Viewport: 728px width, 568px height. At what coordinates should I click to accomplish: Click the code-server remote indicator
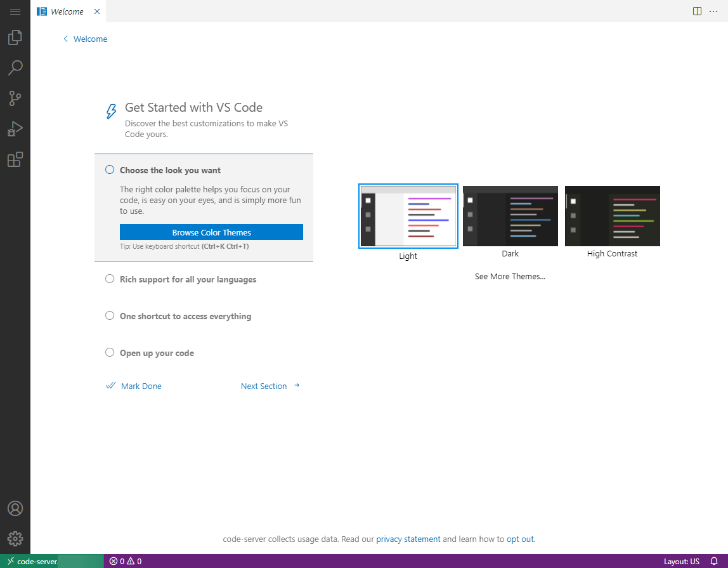tap(30, 561)
